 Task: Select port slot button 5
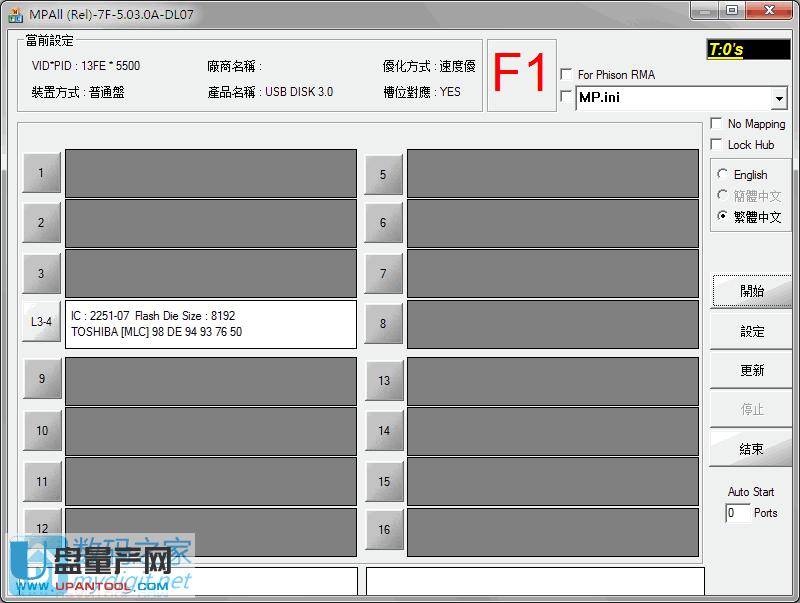(383, 175)
